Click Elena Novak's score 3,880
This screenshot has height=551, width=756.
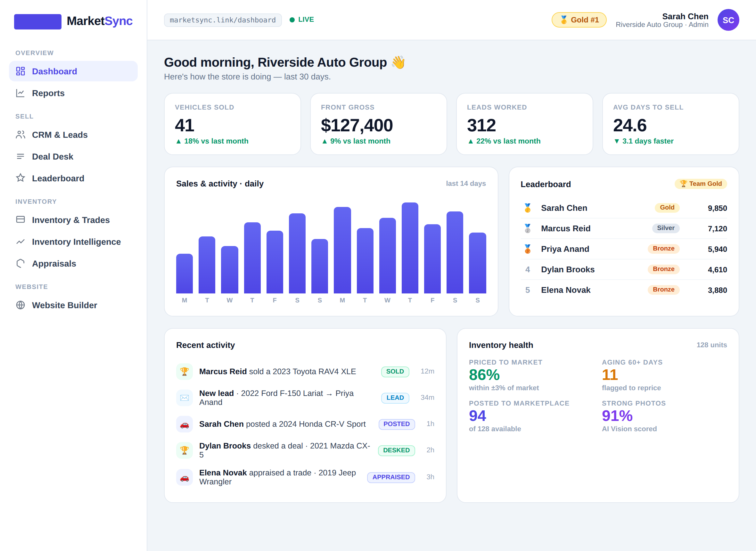[x=717, y=290]
